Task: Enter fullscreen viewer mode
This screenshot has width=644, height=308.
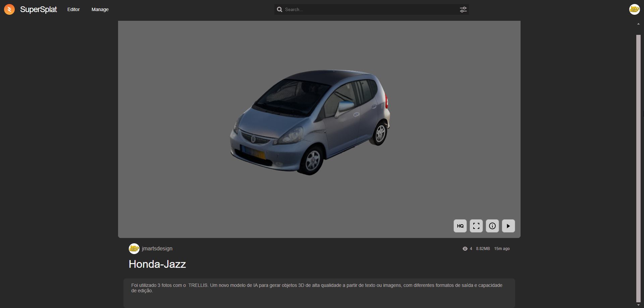Action: 476,226
